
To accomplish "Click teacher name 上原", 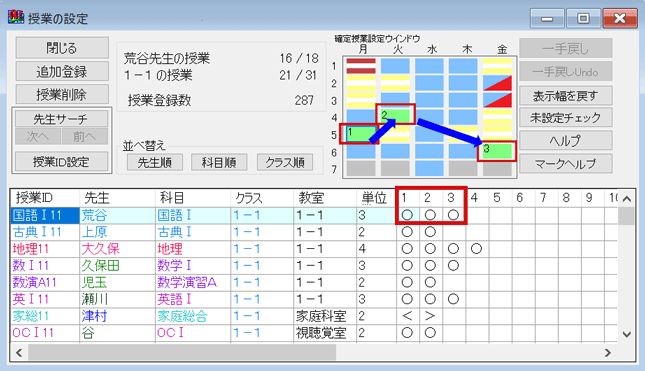I will pyautogui.click(x=94, y=232).
